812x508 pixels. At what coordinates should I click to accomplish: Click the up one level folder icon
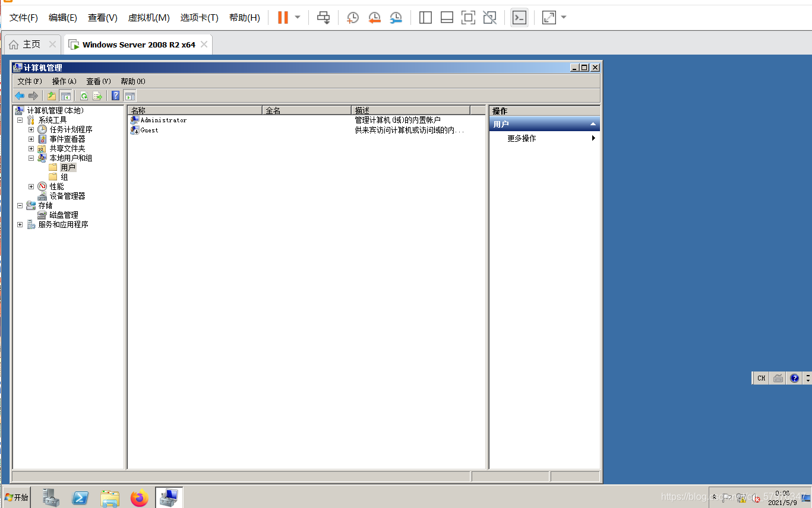[52, 96]
